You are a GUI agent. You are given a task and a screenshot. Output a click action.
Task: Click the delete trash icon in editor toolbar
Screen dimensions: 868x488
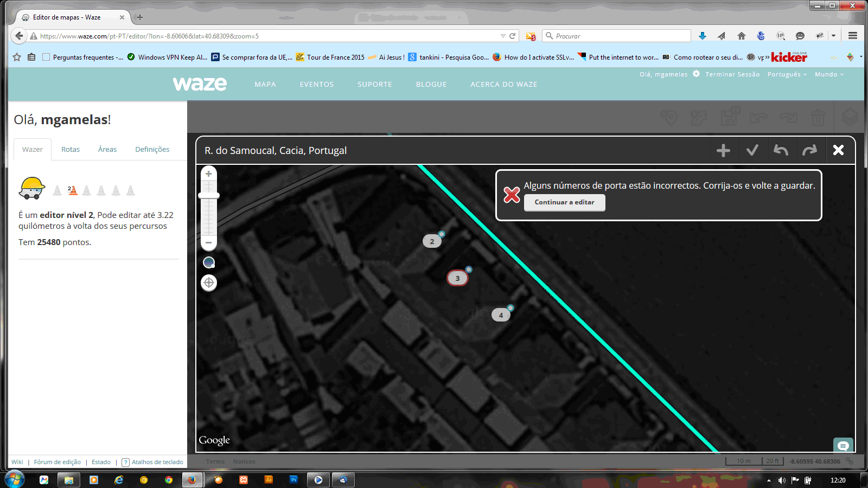[x=818, y=117]
